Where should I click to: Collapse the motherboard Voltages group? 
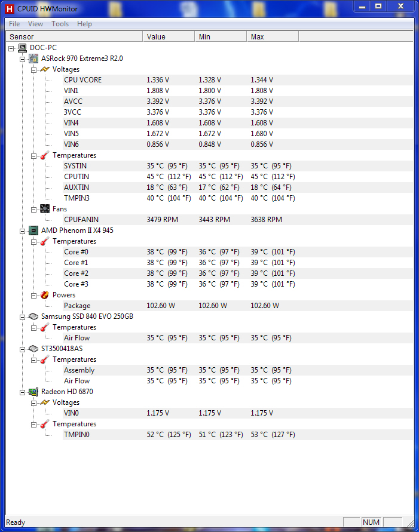[x=33, y=70]
